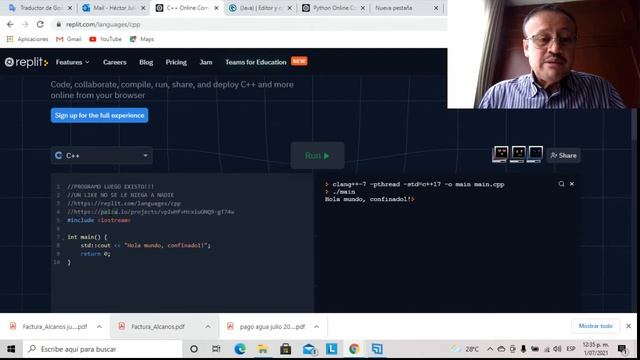Click the return 0; code line

(x=96, y=253)
